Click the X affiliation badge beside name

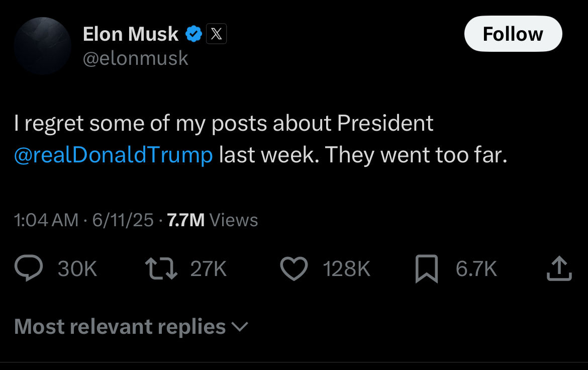coord(216,34)
